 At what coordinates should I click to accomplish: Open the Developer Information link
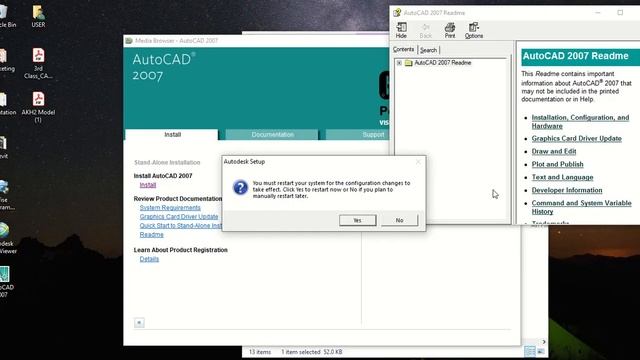click(567, 190)
